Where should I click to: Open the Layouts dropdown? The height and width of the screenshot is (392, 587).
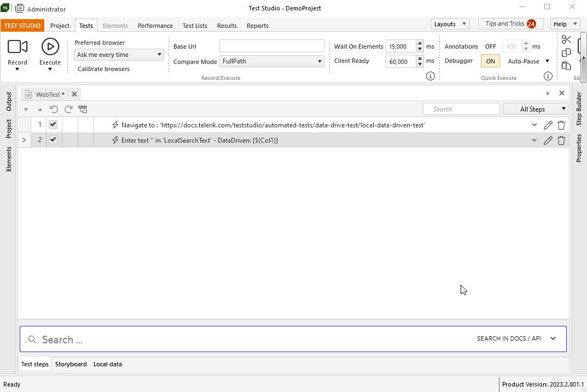point(450,24)
